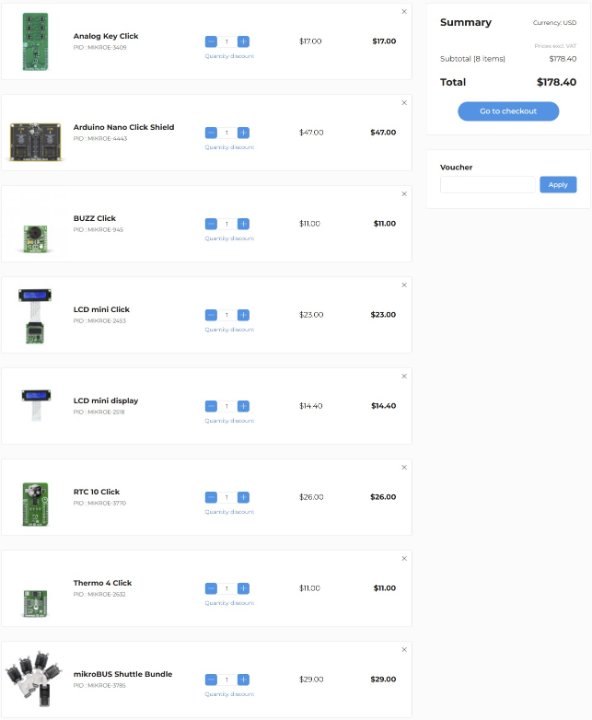Open Quantity discount for Arduino Nano Click Shield
This screenshot has height=720, width=592.
point(229,147)
